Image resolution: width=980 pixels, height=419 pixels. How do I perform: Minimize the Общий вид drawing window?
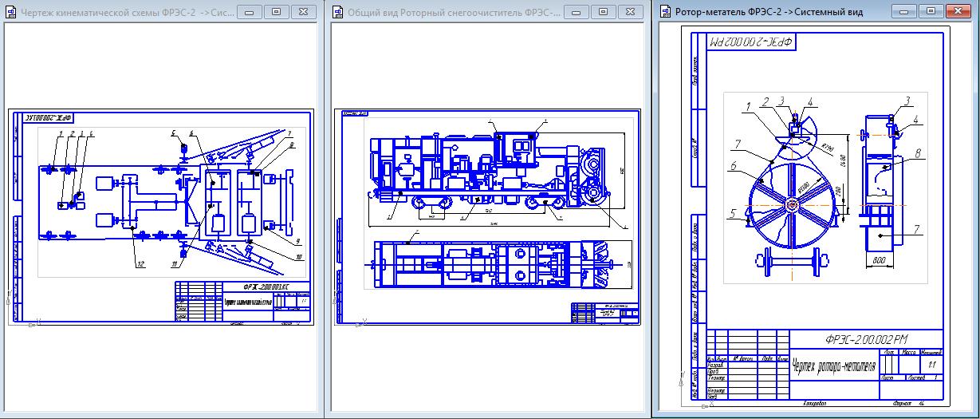577,12
